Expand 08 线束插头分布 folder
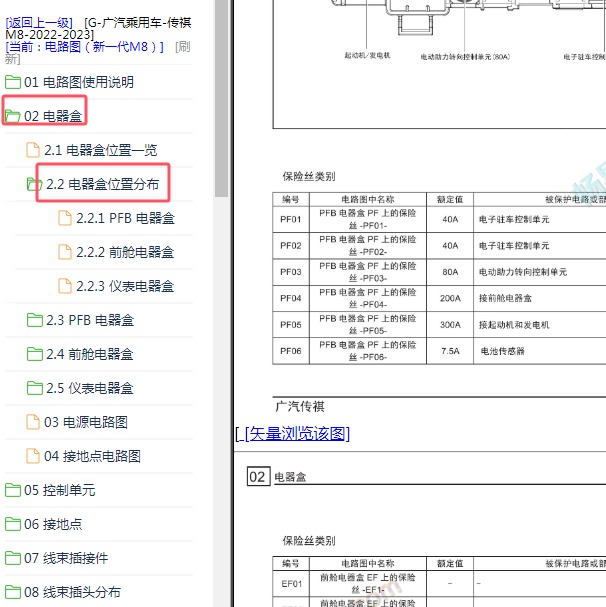The height and width of the screenshot is (607, 606). click(x=72, y=592)
